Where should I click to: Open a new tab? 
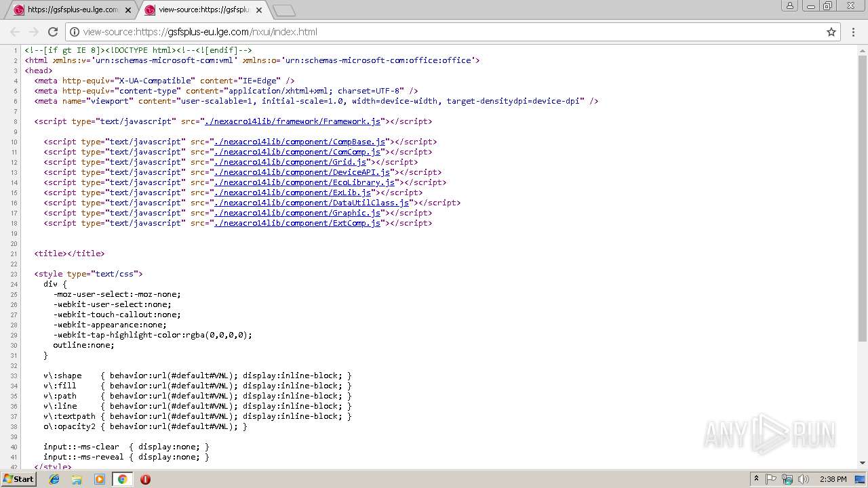point(283,10)
